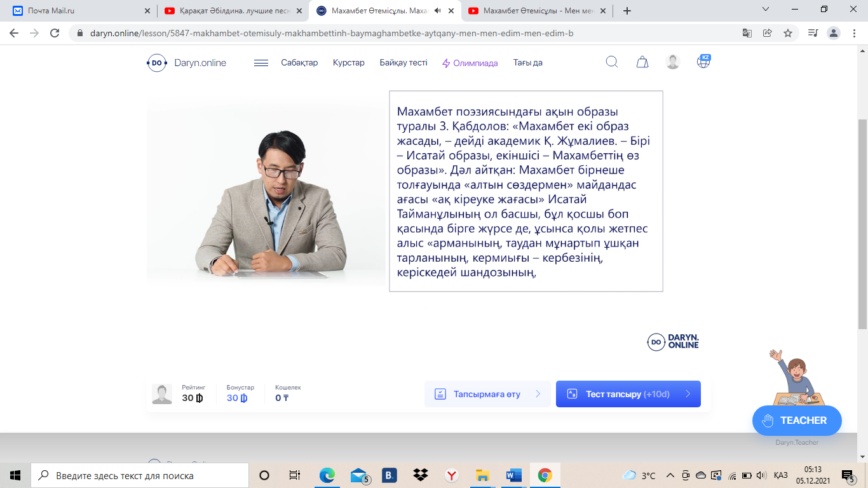Close the active Махамбет Өтемісұлы tab
The width and height of the screenshot is (868, 488).
tap(451, 11)
